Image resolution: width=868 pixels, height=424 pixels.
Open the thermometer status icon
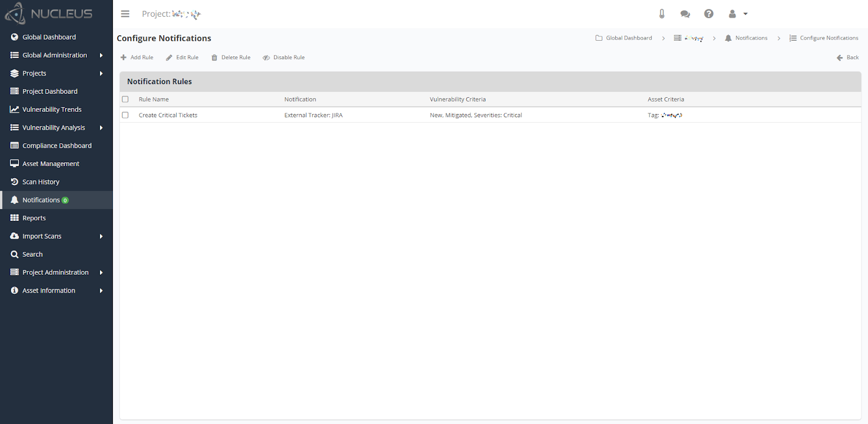coord(662,14)
